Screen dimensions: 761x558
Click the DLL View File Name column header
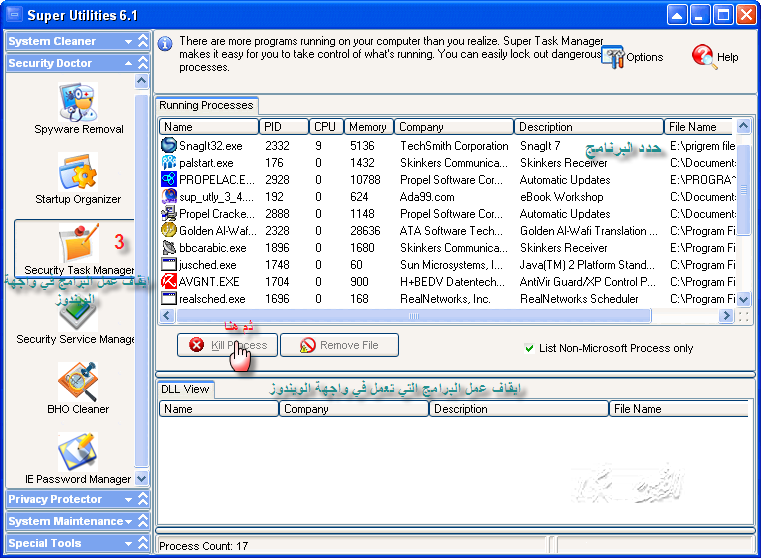click(x=678, y=409)
